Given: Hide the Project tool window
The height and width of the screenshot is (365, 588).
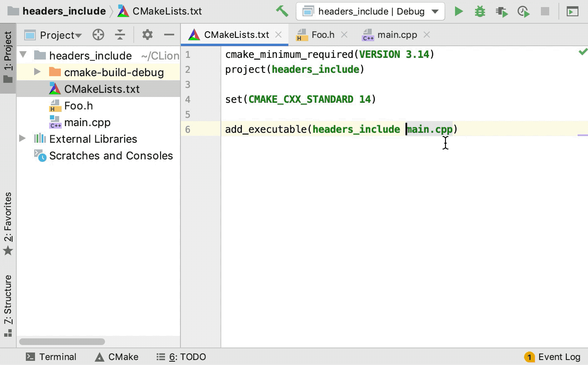Looking at the screenshot, I should pyautogui.click(x=169, y=35).
